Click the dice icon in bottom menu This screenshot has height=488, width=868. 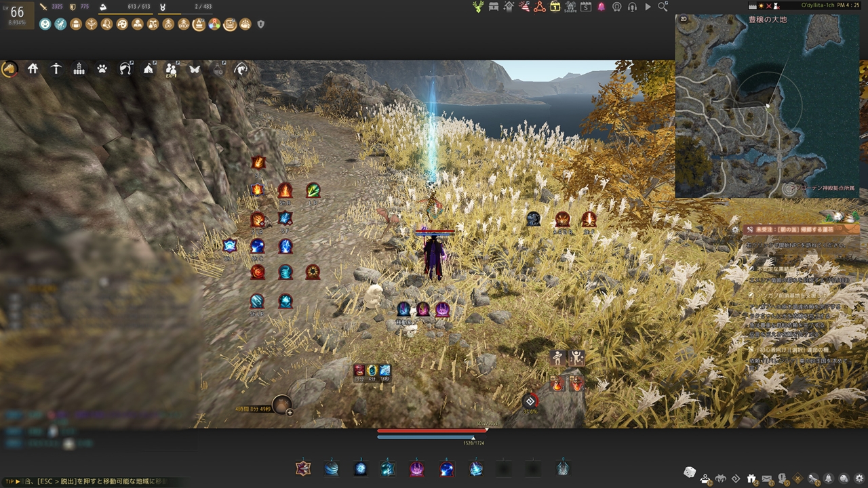coord(688,472)
